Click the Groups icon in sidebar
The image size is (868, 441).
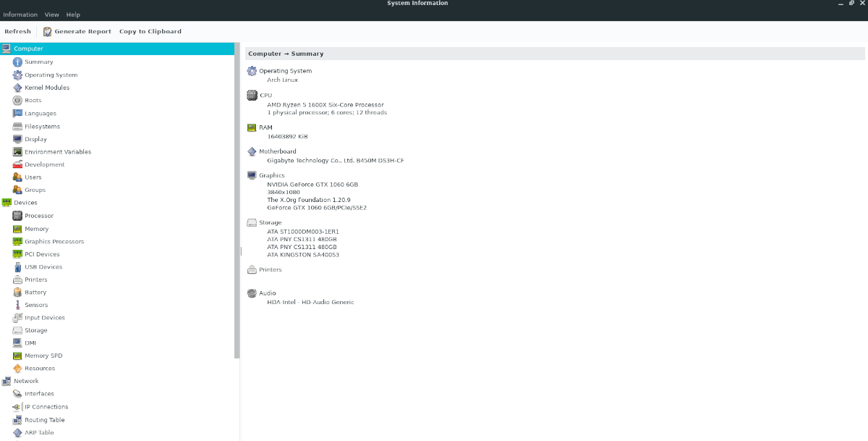tap(18, 190)
